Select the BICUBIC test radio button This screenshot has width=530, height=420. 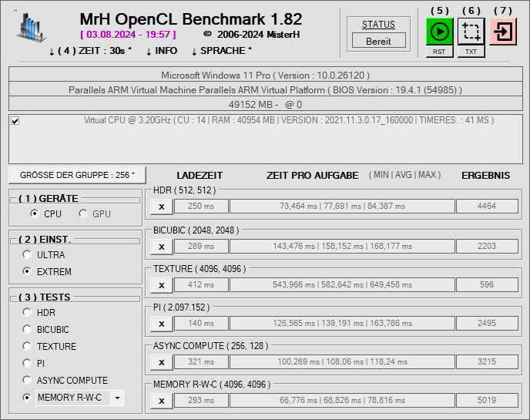coord(27,329)
